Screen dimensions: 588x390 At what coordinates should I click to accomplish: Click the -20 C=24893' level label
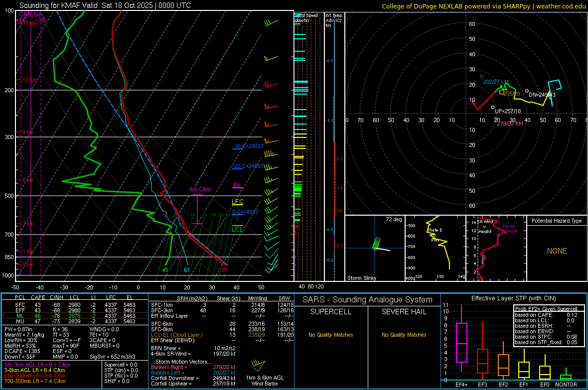pyautogui.click(x=248, y=166)
